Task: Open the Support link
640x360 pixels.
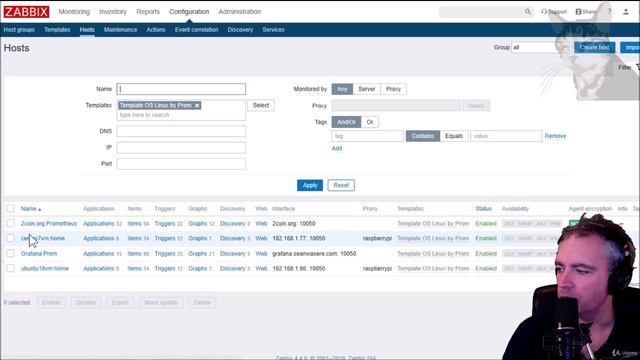Action: click(554, 12)
